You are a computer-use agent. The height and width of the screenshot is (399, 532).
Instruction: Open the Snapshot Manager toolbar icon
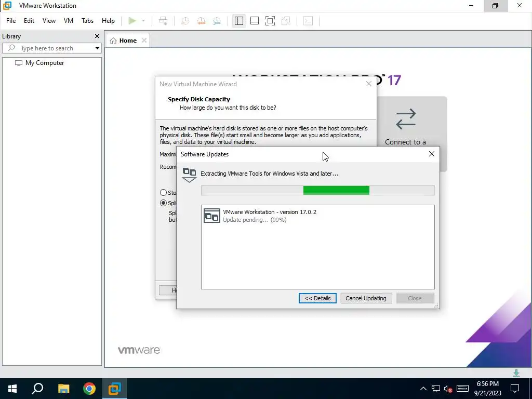click(x=217, y=21)
